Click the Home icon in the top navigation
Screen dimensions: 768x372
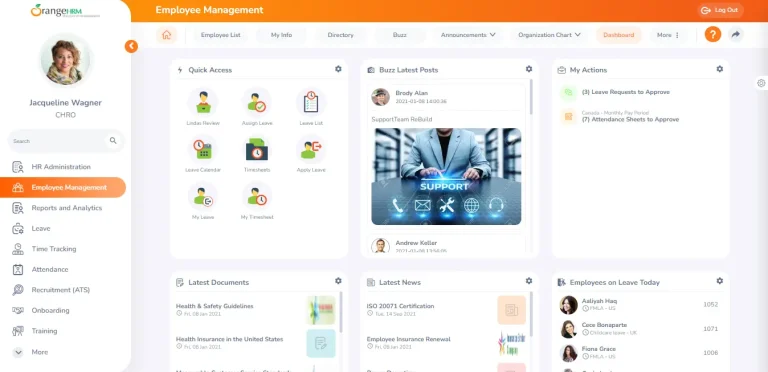(167, 35)
